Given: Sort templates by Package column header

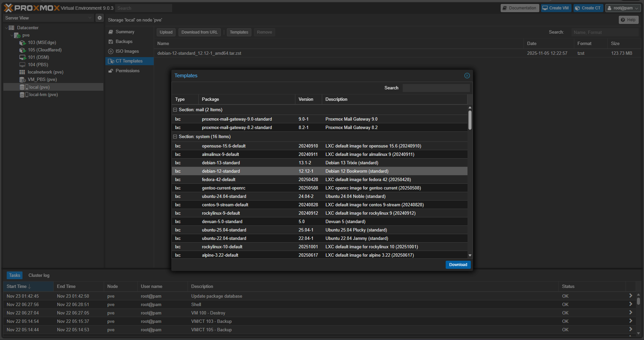Looking at the screenshot, I should click(x=247, y=99).
